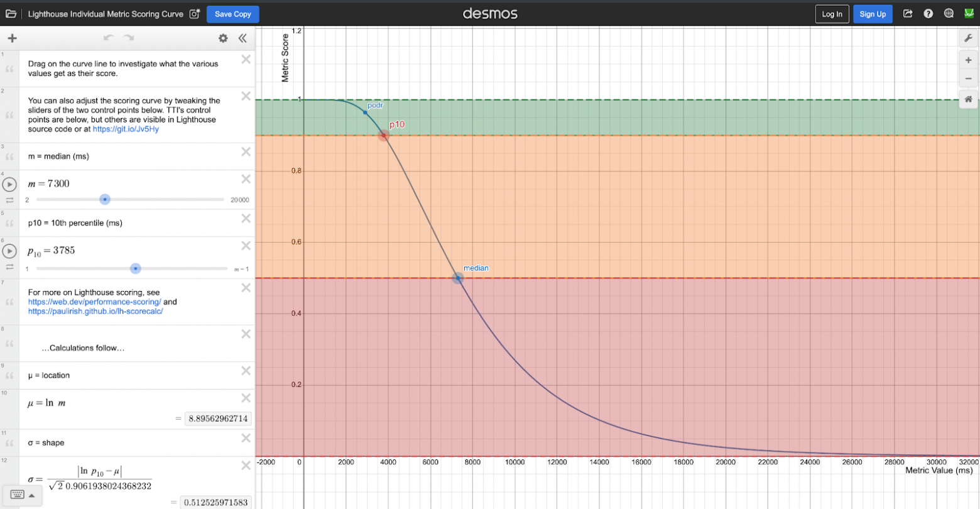
Task: Click the m slider lower limit 2
Action: [27, 200]
